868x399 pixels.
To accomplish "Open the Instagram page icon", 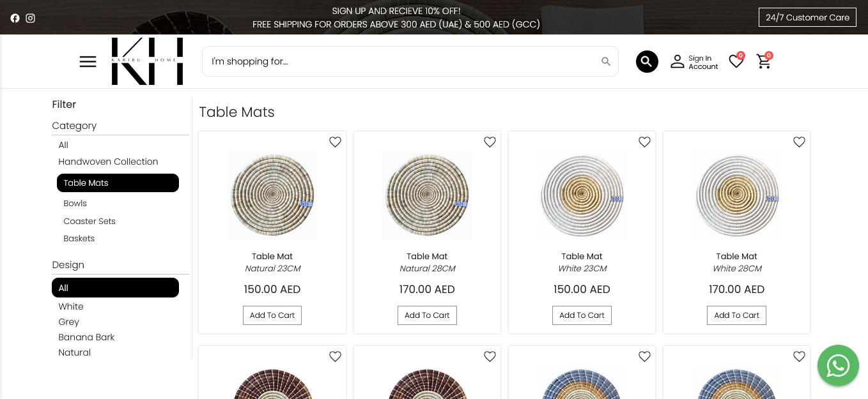I will pos(30,18).
